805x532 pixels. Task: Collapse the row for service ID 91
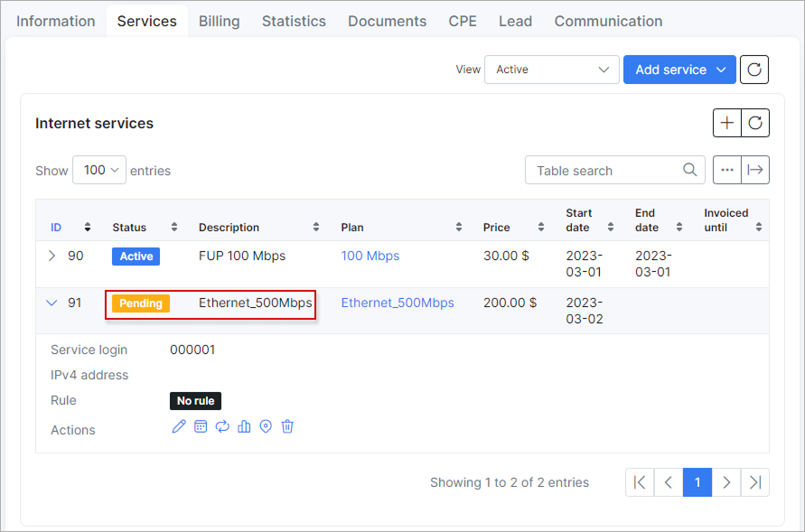pos(51,303)
